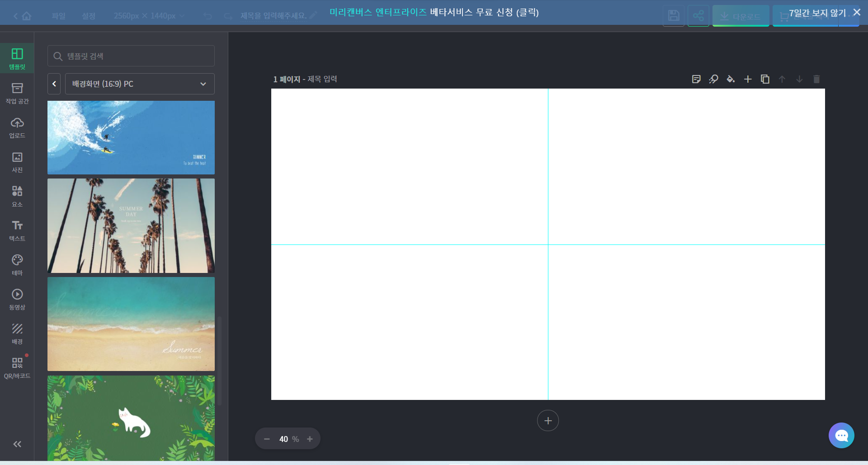This screenshot has width=868, height=465.
Task: Open the QR/바코드 panel
Action: pos(17,368)
